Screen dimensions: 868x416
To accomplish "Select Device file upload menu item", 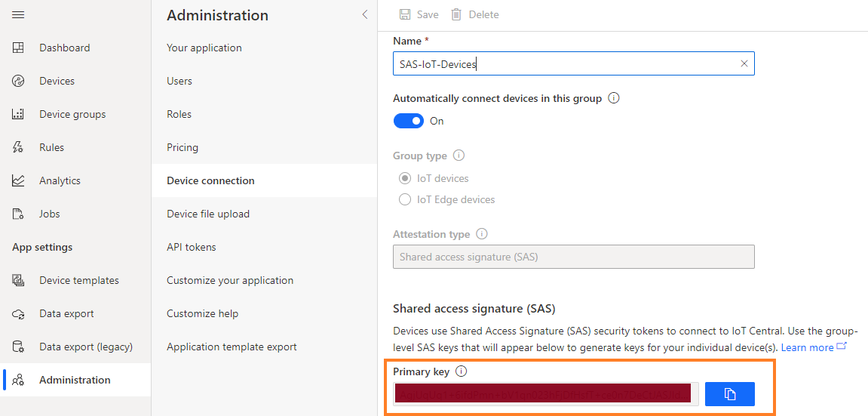I will 207,214.
